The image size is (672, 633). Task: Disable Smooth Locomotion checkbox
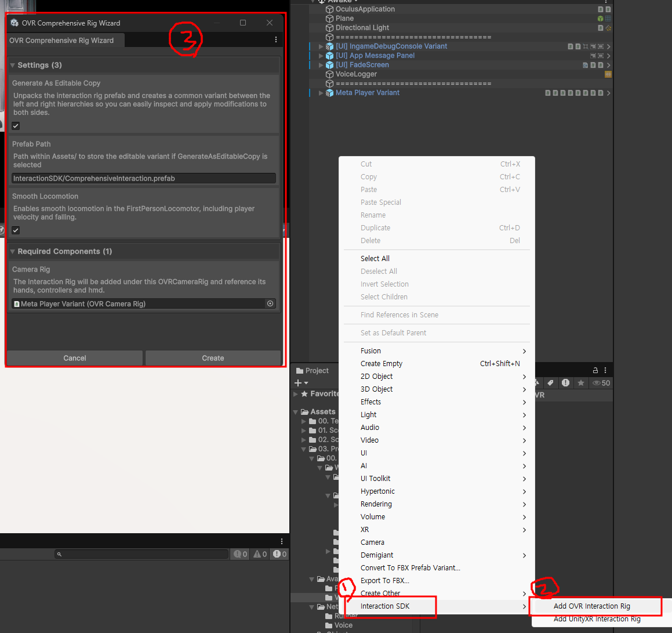tap(15, 230)
